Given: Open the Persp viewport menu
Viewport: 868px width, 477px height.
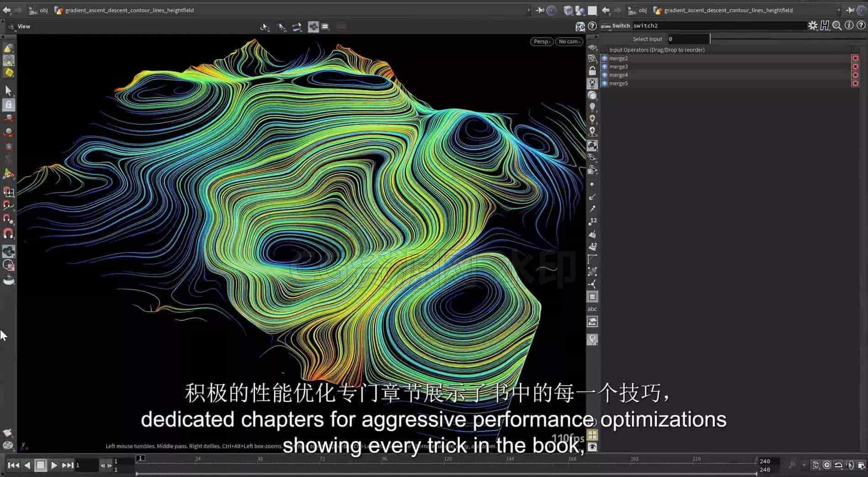Looking at the screenshot, I should point(542,42).
